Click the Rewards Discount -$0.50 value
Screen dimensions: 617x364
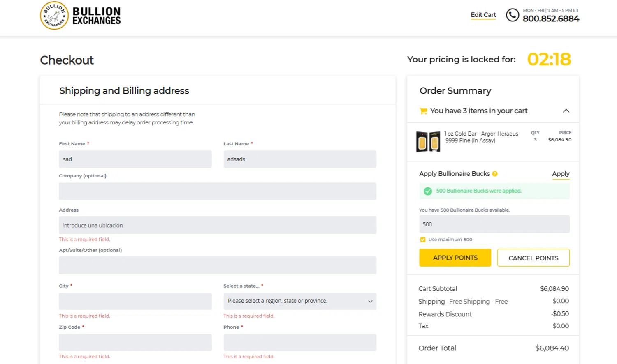560,314
